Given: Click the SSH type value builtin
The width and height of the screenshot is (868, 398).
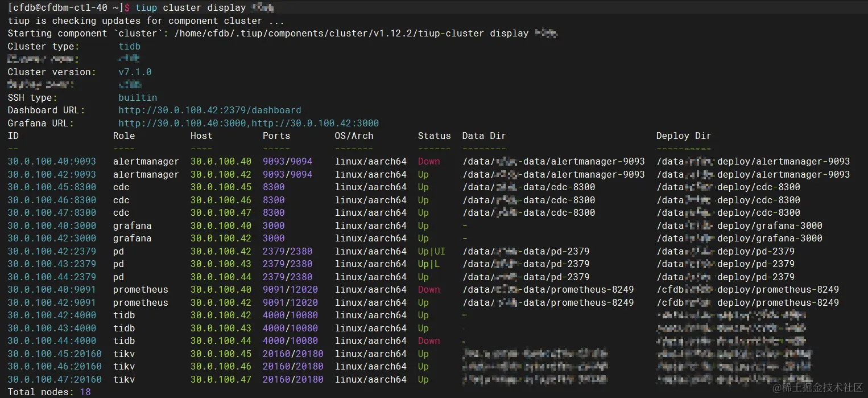Looking at the screenshot, I should [138, 97].
